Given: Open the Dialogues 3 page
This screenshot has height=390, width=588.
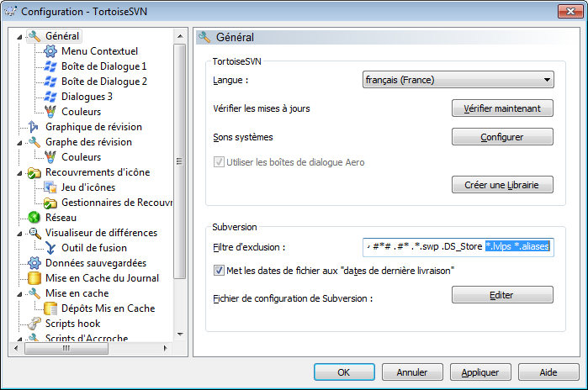Looking at the screenshot, I should coord(87,97).
